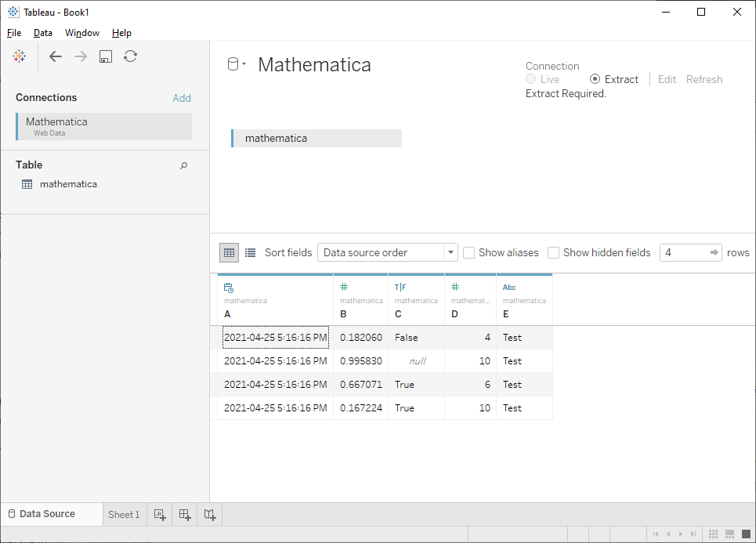
Task: Click the Edit extract link
Action: coord(667,79)
